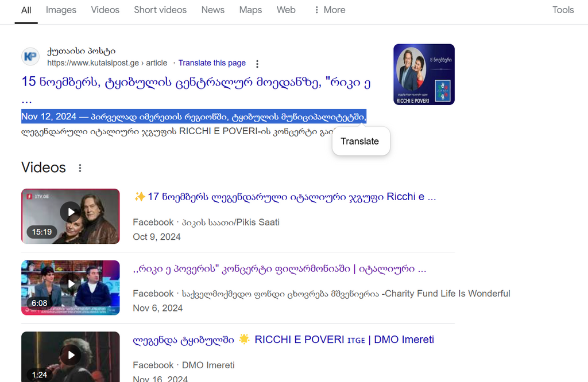Switch to the Images search tab

[x=61, y=10]
